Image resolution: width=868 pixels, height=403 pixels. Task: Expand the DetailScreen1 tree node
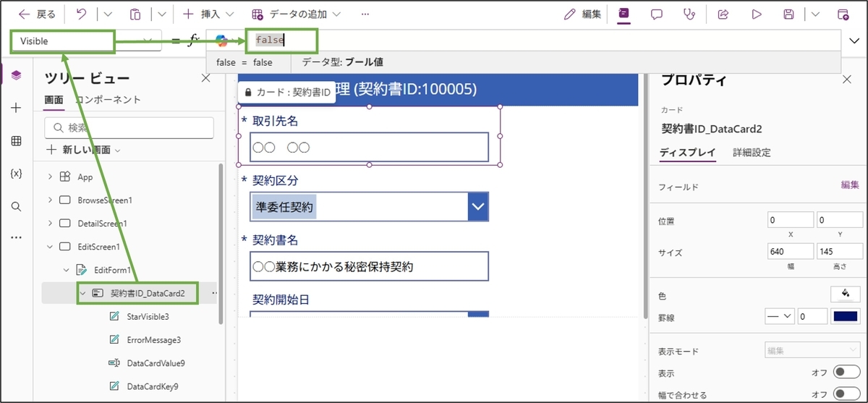click(50, 223)
